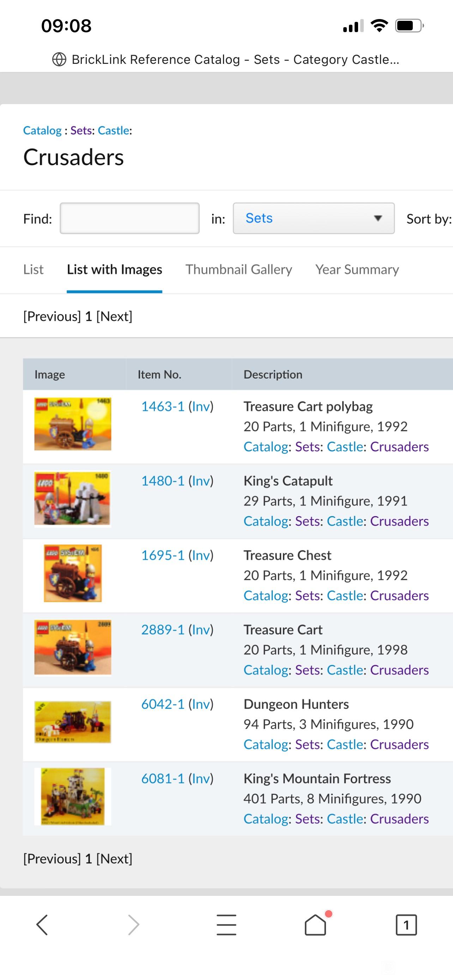Tap the globe icon beside the page title
Viewport: 453px width, 980px height.
tap(59, 59)
